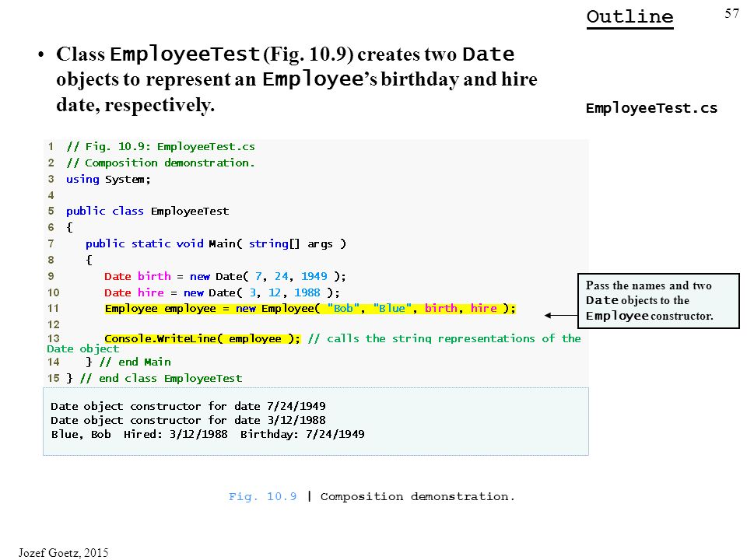This screenshot has height=560, width=747.
Task: Click the EmployeeTest.cs file name label
Action: tap(651, 108)
